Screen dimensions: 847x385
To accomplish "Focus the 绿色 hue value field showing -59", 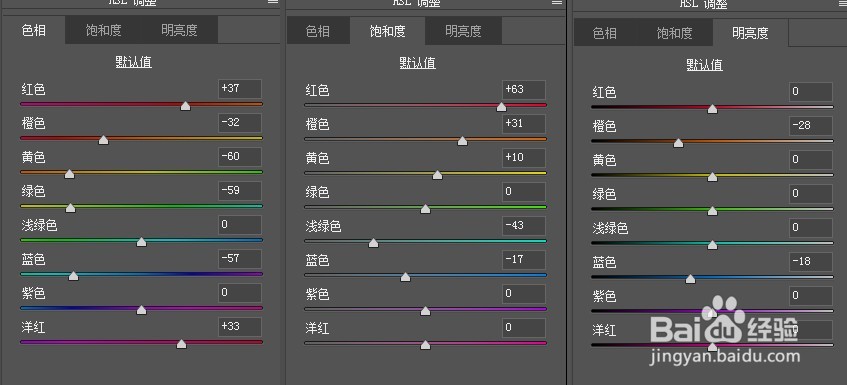I will pyautogui.click(x=240, y=191).
